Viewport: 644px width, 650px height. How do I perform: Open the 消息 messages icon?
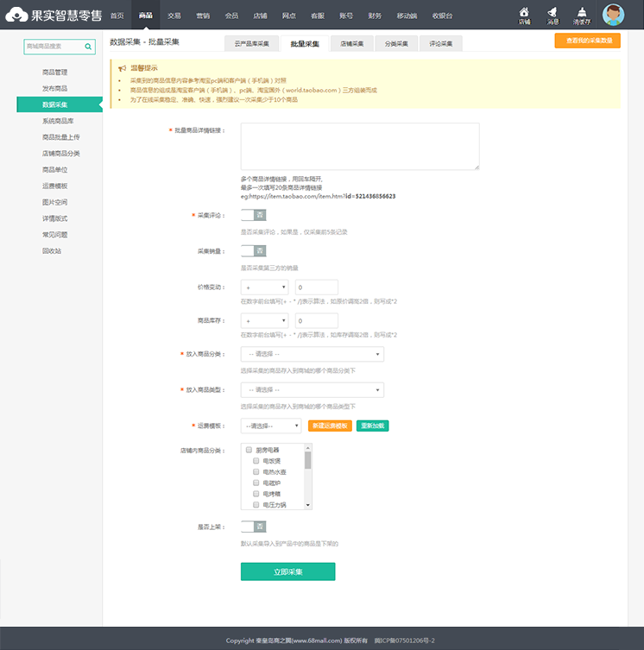tap(552, 15)
